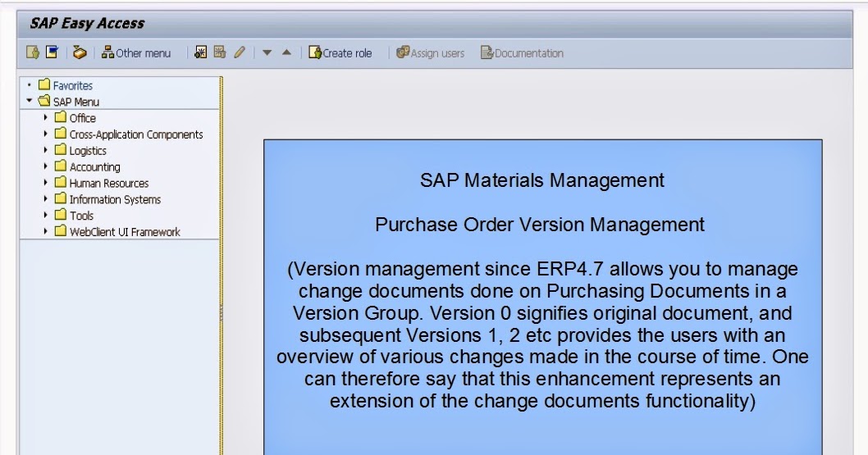The height and width of the screenshot is (455, 868).
Task: Click the SAP Easy Access title
Action: click(87, 23)
